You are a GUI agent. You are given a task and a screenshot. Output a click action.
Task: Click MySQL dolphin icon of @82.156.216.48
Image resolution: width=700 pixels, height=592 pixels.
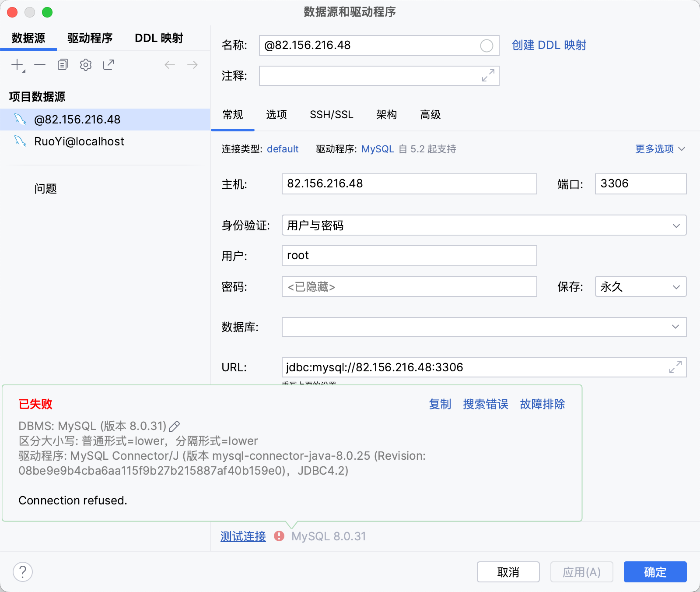[x=20, y=119]
